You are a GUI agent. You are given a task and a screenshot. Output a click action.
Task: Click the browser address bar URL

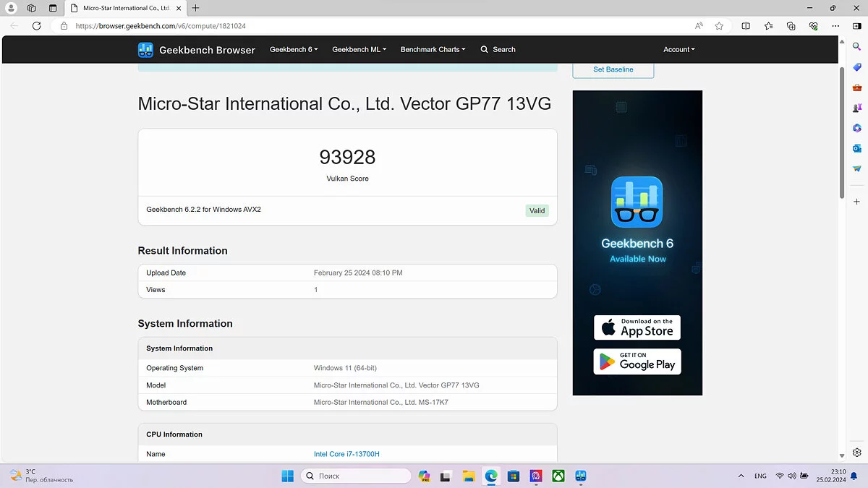(161, 26)
